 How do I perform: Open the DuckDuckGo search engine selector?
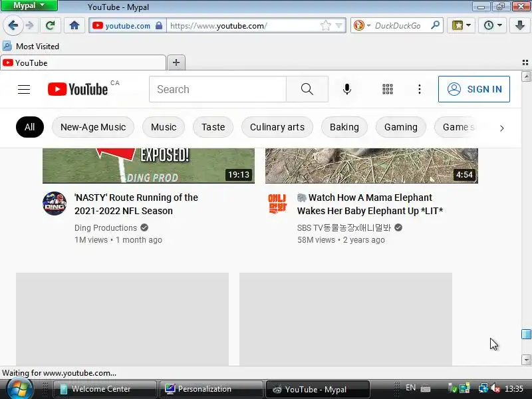pyautogui.click(x=362, y=25)
